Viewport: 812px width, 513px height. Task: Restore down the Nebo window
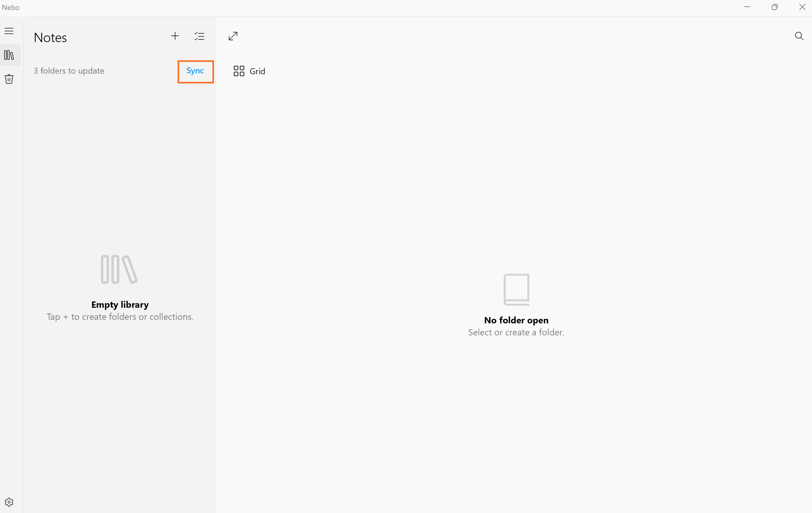pyautogui.click(x=774, y=7)
